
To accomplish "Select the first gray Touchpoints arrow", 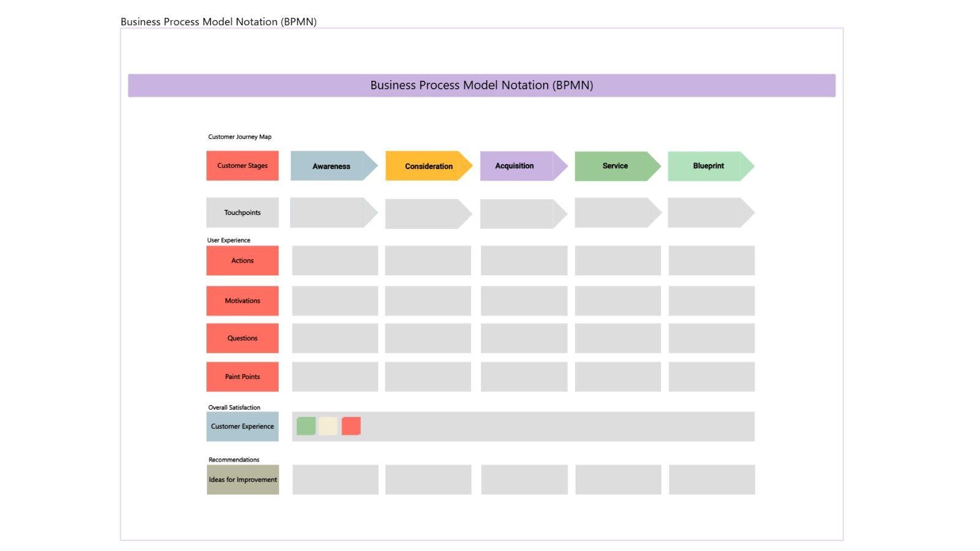I will pyautogui.click(x=331, y=212).
